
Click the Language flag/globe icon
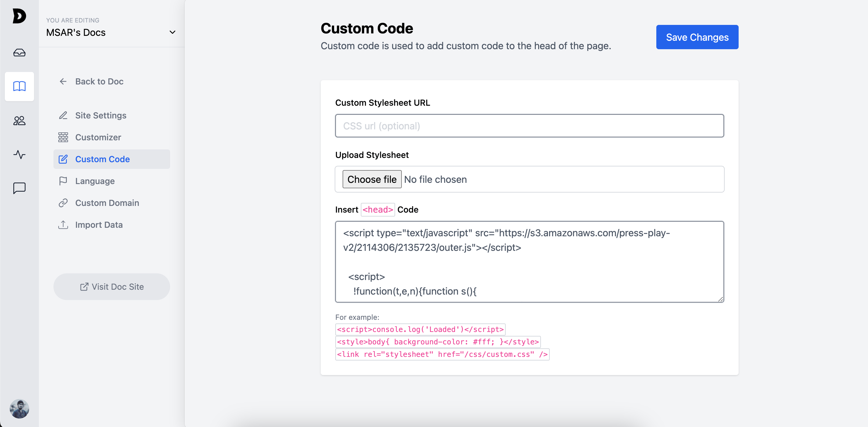(63, 180)
